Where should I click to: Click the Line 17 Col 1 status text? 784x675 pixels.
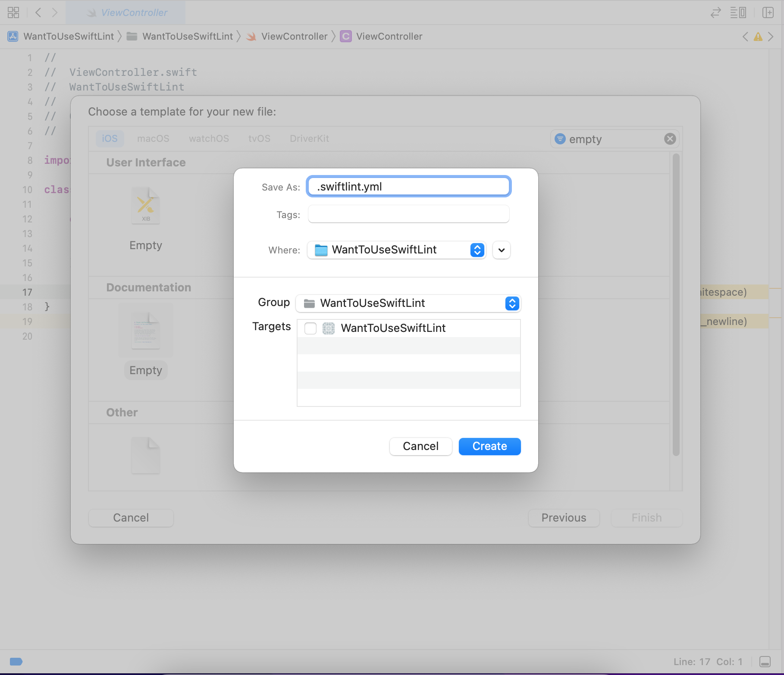pyautogui.click(x=708, y=662)
